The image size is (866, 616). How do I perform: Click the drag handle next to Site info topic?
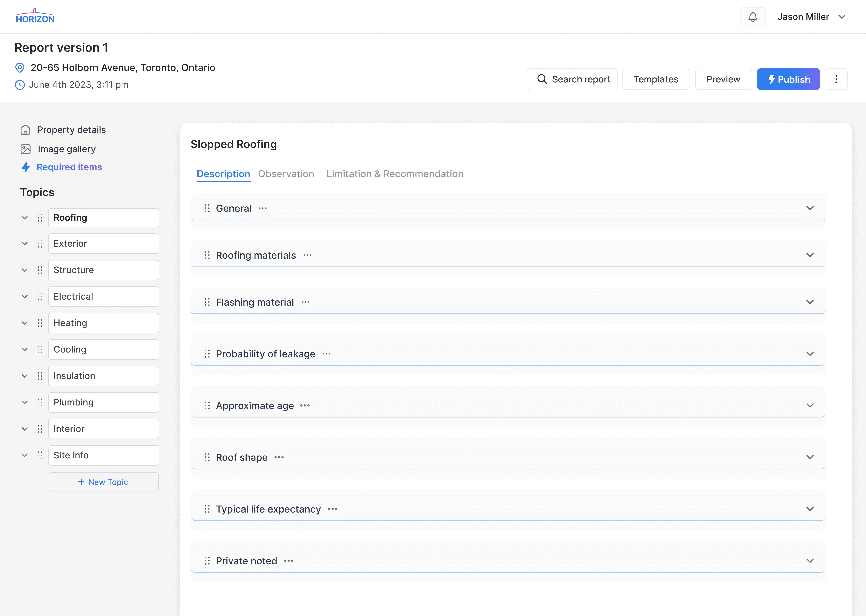tap(40, 455)
